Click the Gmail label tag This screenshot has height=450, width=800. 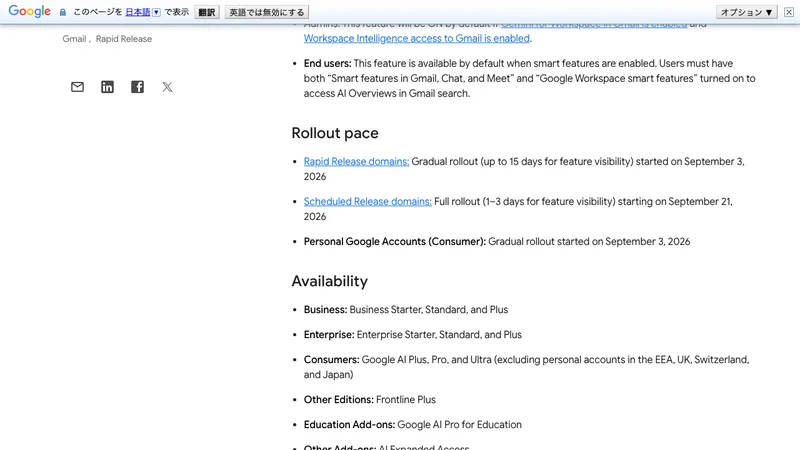[74, 39]
